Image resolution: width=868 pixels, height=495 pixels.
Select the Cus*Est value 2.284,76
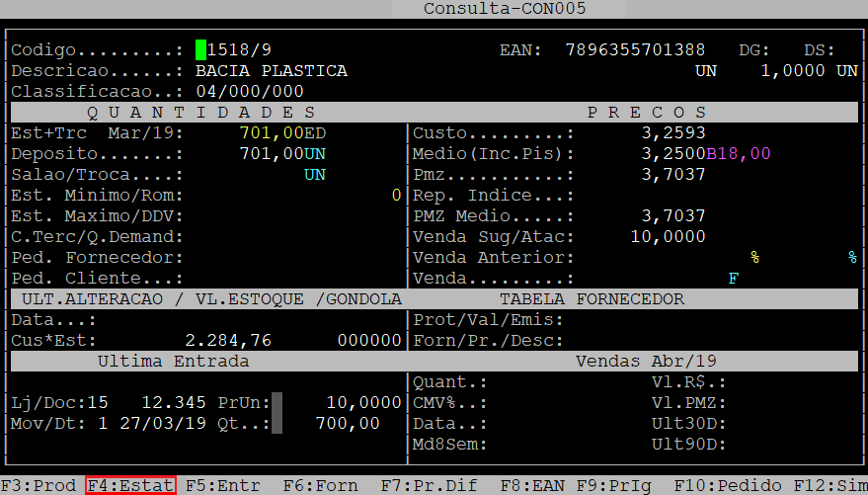click(228, 341)
